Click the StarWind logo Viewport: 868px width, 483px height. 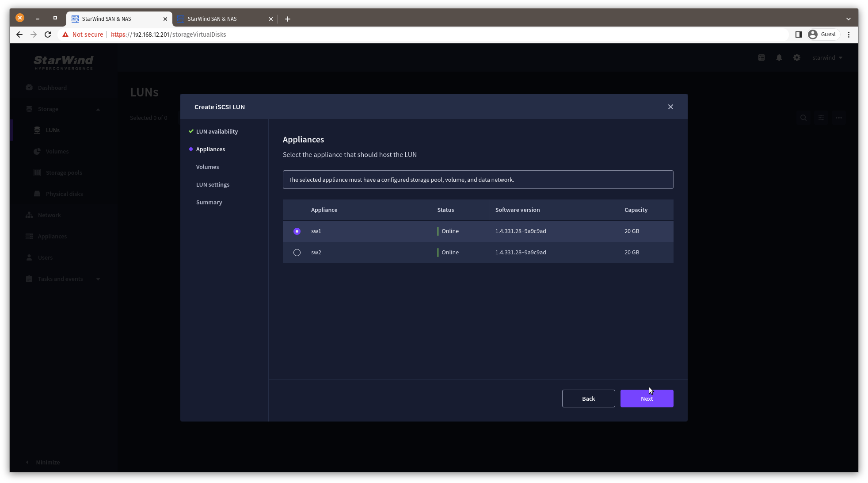coord(63,62)
